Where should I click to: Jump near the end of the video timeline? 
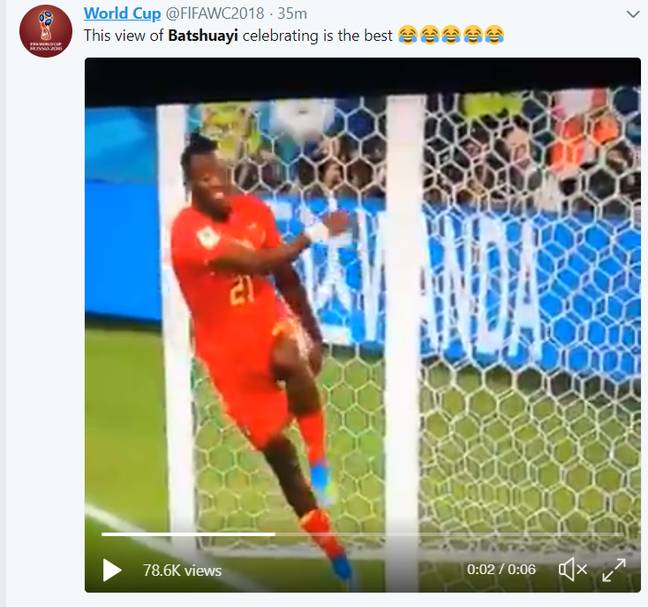click(x=616, y=534)
